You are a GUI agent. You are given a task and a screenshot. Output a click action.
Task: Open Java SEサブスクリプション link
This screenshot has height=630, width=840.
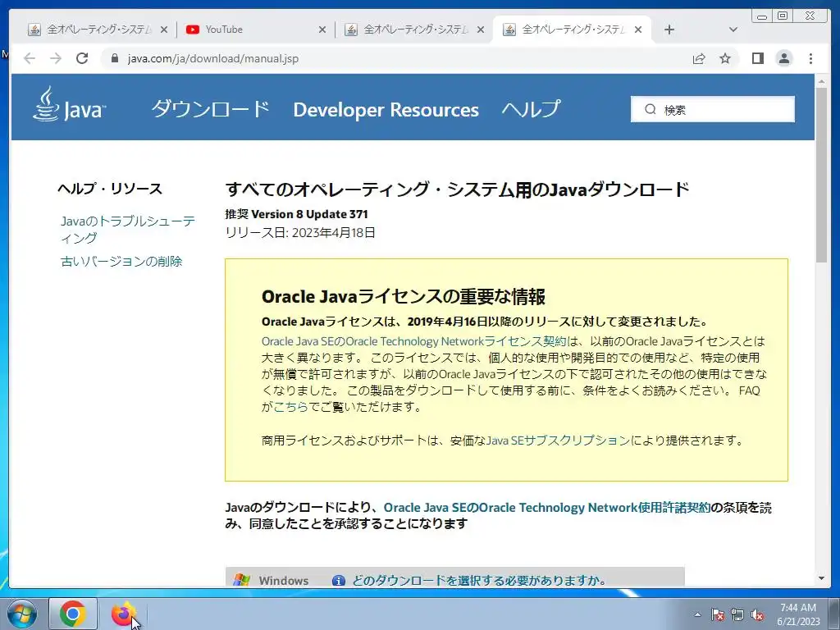[x=558, y=441]
